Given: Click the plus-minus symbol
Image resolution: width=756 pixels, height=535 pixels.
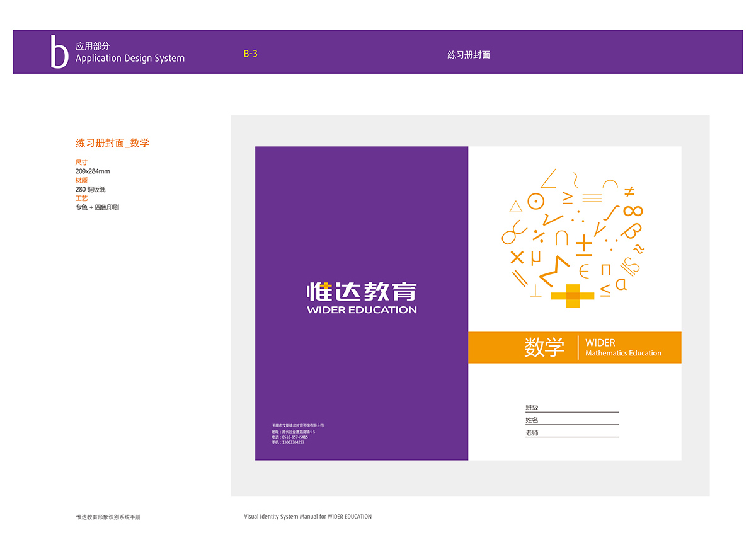Looking at the screenshot, I should click(x=584, y=245).
